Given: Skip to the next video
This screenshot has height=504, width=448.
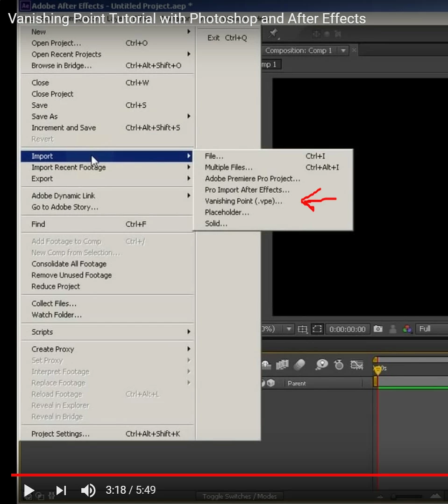Looking at the screenshot, I should [61, 490].
